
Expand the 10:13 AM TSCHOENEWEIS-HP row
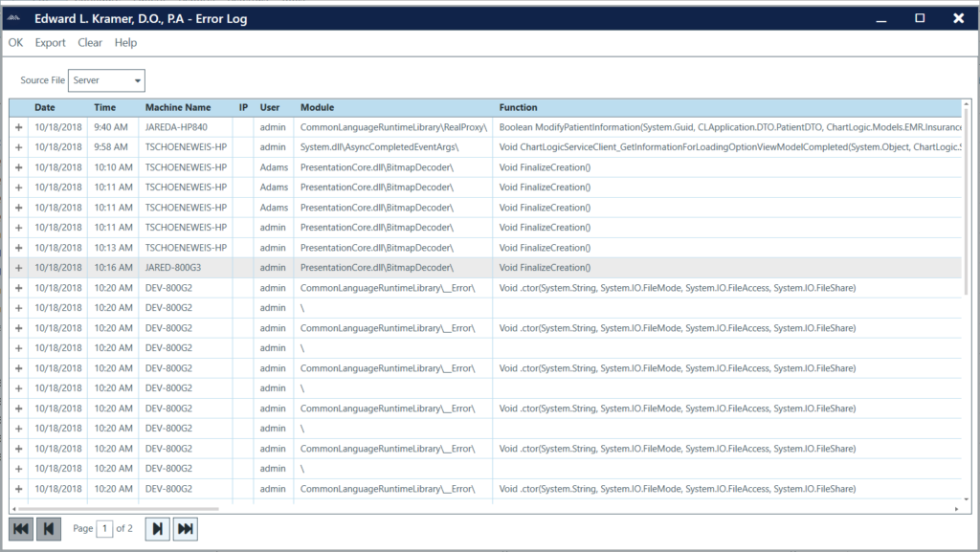coord(19,248)
